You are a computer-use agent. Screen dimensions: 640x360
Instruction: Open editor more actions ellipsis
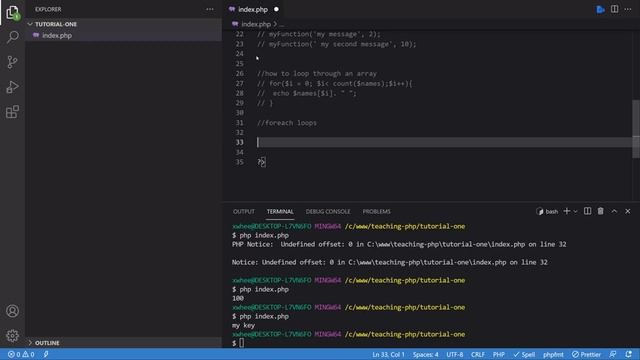click(628, 9)
